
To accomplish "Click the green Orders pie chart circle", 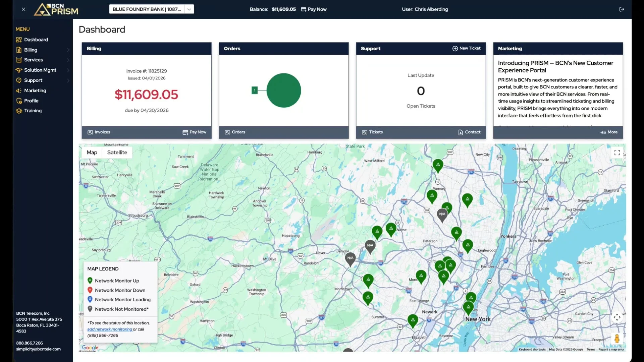I will pyautogui.click(x=284, y=90).
